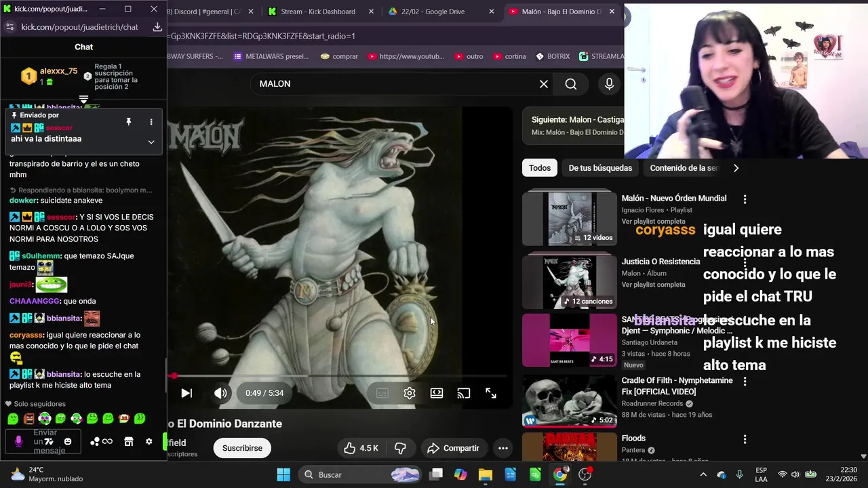Screen dimensions: 868x488
Task: Open Justicia O Resistencia album thumbnail
Action: (x=570, y=281)
